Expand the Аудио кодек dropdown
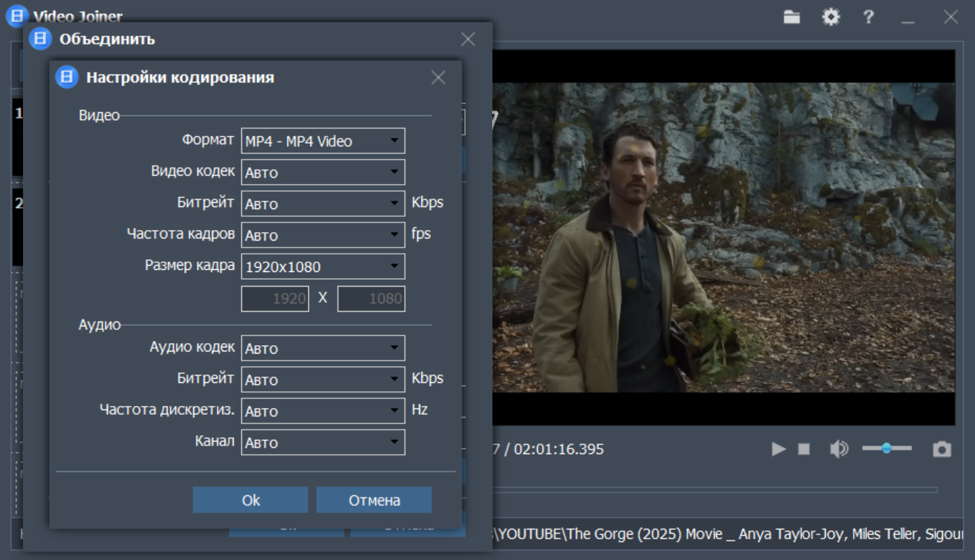The height and width of the screenshot is (560, 975). [x=323, y=348]
